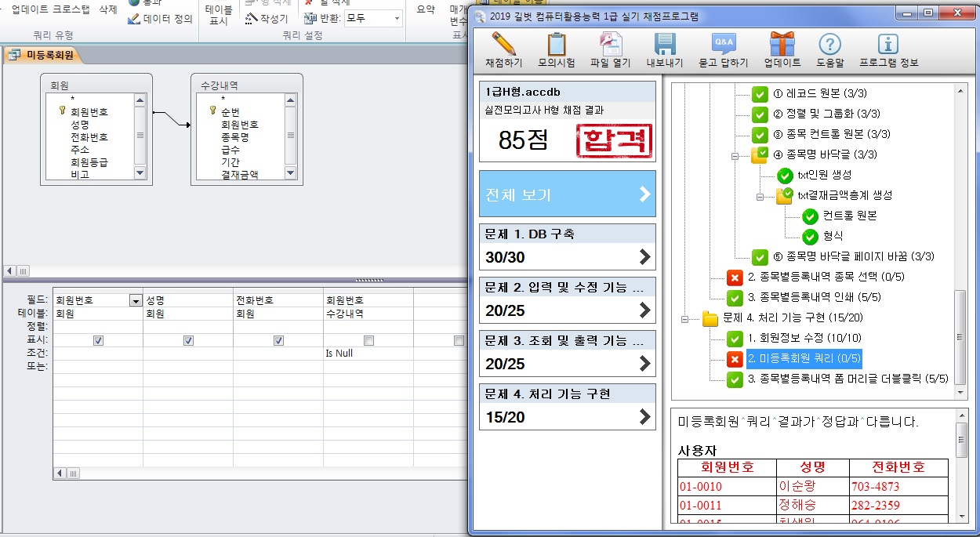The width and height of the screenshot is (980, 537).
Task: Click the 내보내기 save disk icon
Action: pos(664,45)
